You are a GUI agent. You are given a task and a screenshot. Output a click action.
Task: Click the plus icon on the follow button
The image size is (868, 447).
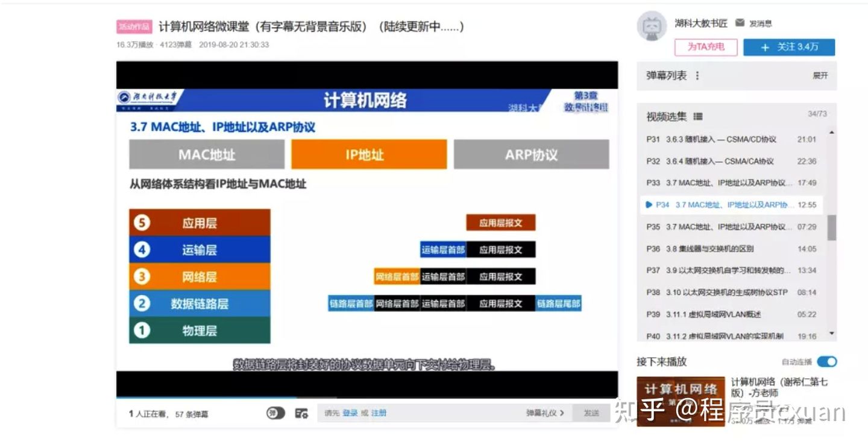pyautogui.click(x=766, y=47)
